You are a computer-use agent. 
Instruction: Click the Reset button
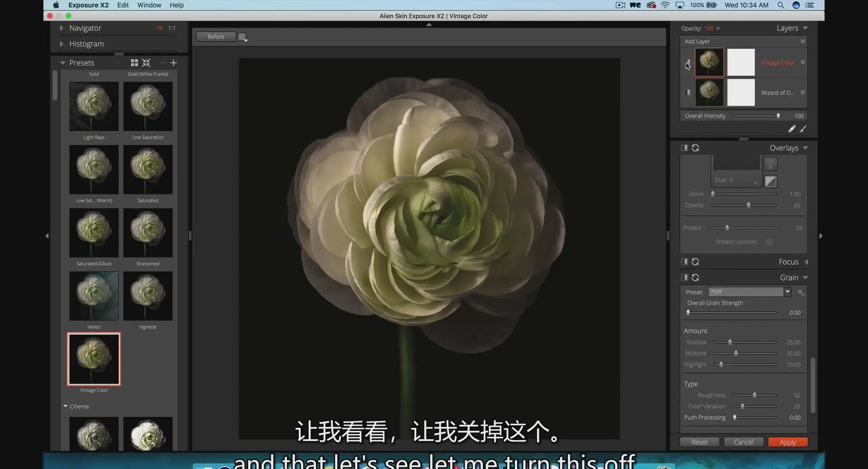[699, 442]
